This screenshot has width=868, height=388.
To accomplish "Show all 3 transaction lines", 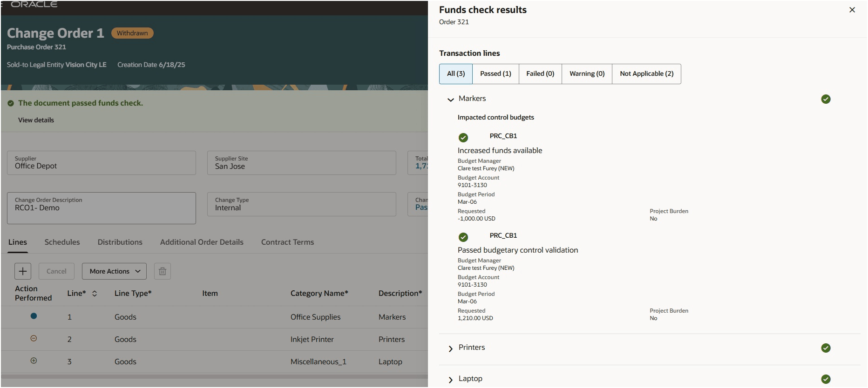I will [456, 74].
